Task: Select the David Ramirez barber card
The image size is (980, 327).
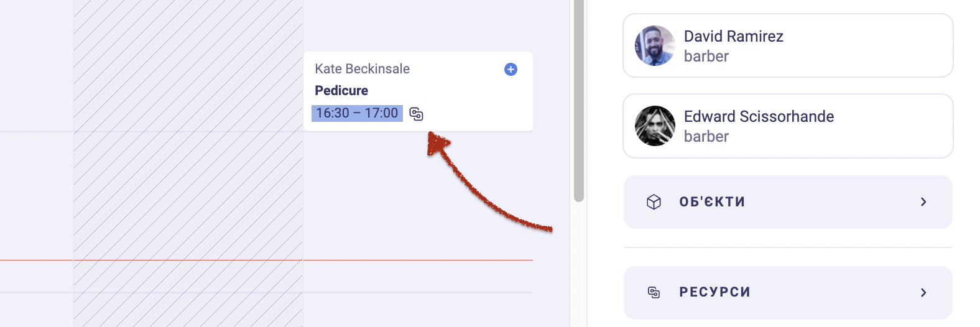Action: (788, 45)
